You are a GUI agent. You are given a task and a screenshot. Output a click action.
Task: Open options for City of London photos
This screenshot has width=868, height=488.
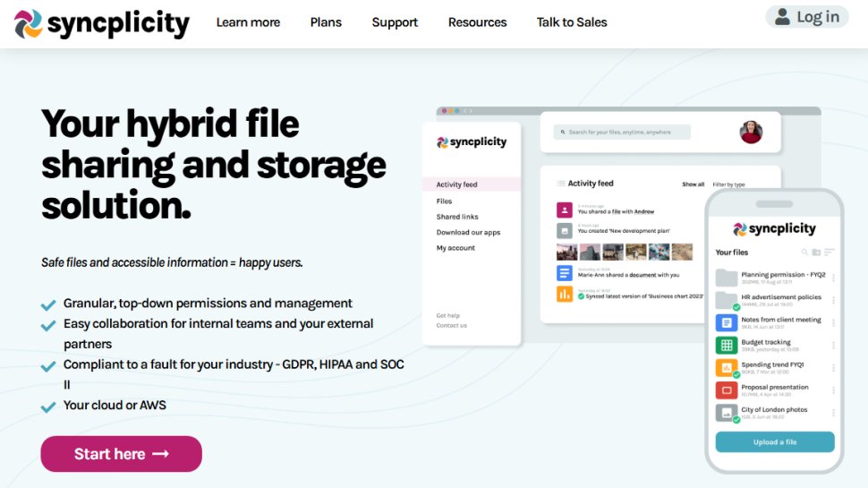[x=833, y=413]
